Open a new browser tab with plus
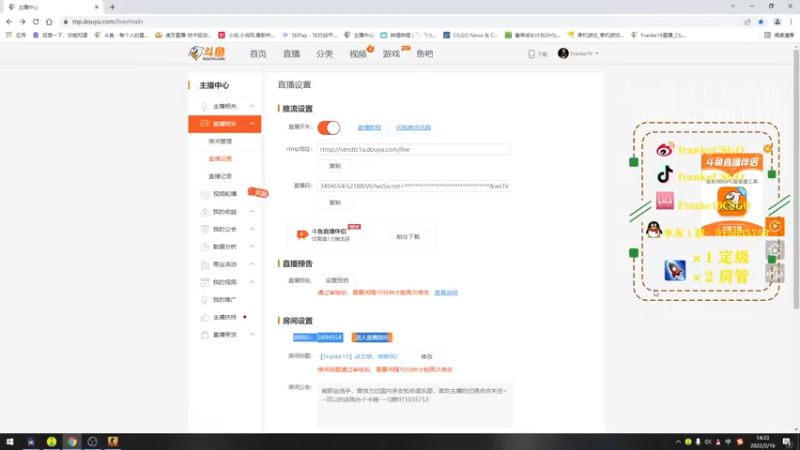 [112, 7]
